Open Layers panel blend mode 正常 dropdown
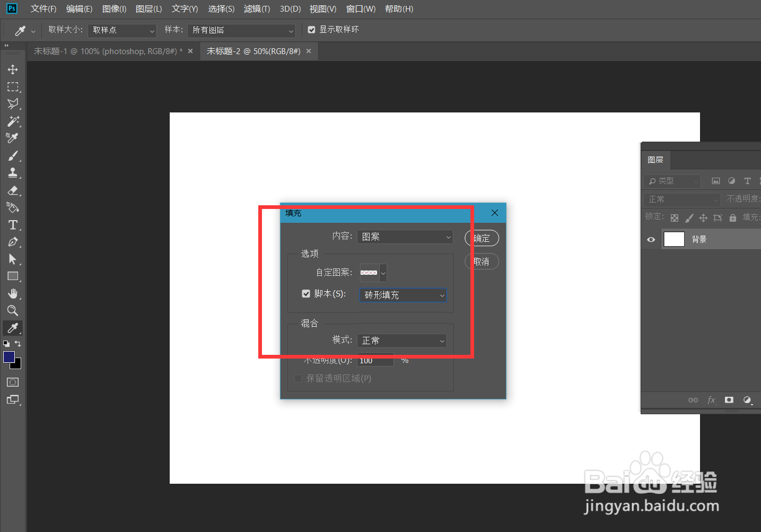761x532 pixels. coord(681,199)
